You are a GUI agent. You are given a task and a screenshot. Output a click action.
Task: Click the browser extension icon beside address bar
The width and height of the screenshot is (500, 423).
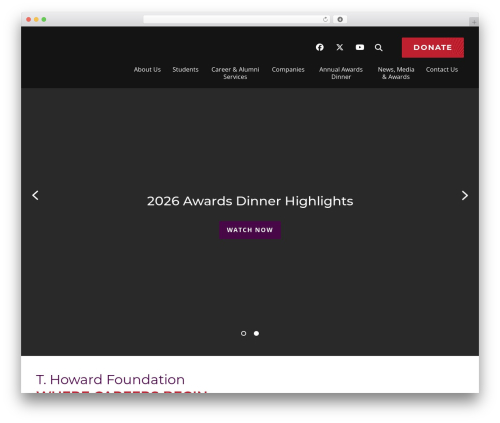point(340,19)
